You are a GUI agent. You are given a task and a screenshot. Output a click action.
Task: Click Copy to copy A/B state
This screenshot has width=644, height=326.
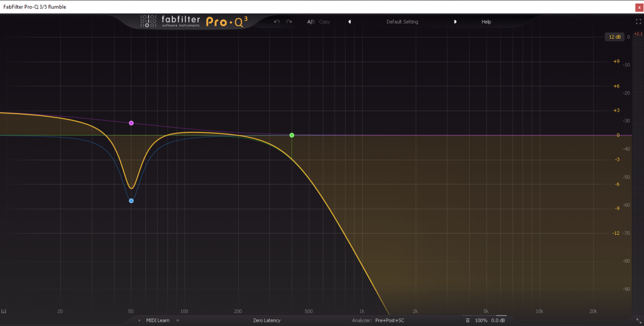pos(325,22)
